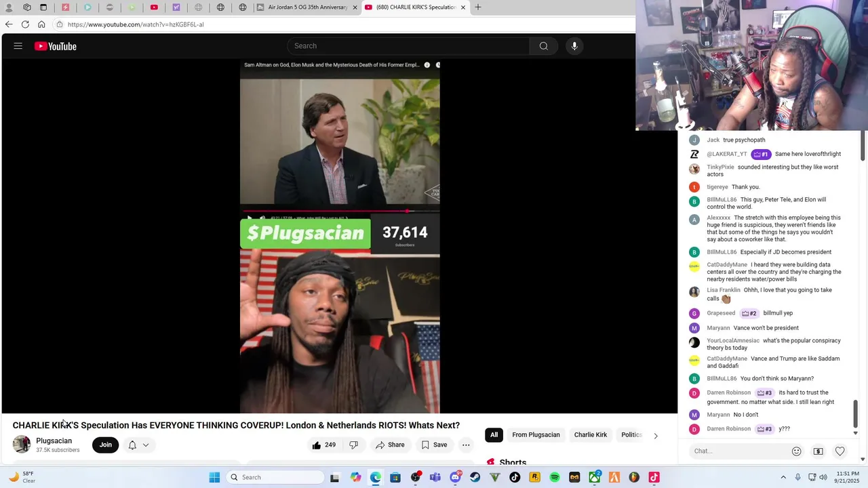
Task: Open more actions ellipsis under video
Action: (x=466, y=445)
